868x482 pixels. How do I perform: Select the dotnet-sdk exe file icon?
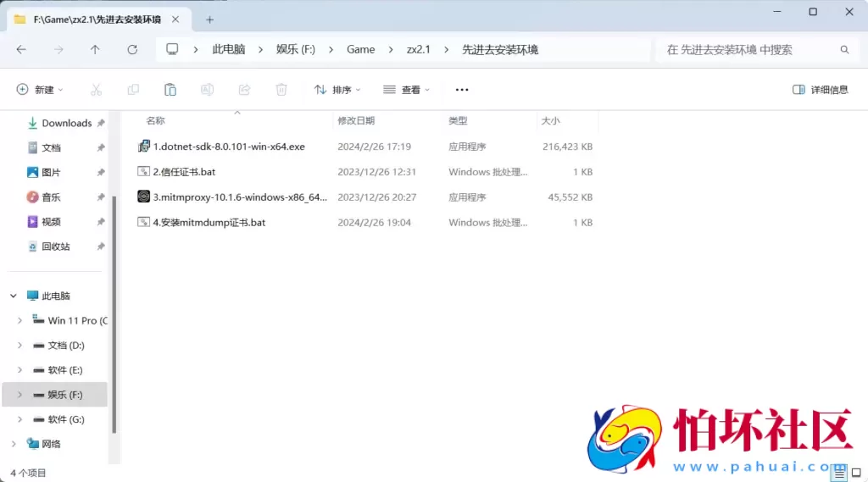click(143, 146)
